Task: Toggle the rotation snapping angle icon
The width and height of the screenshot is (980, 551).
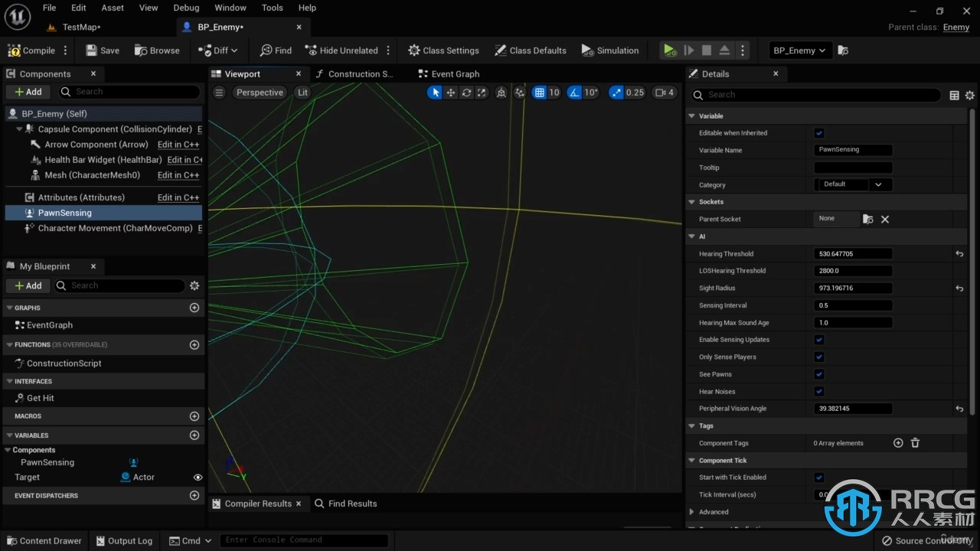Action: [x=574, y=93]
